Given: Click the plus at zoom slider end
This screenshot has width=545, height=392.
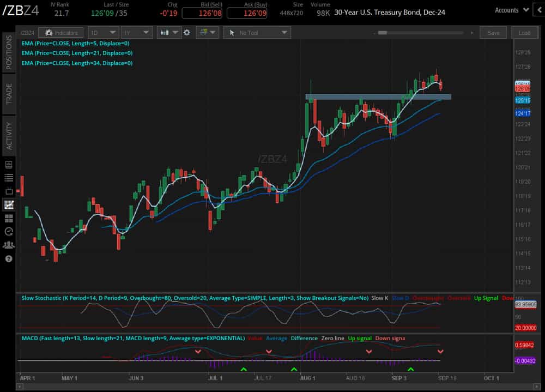Looking at the screenshot, I should tap(471, 33).
